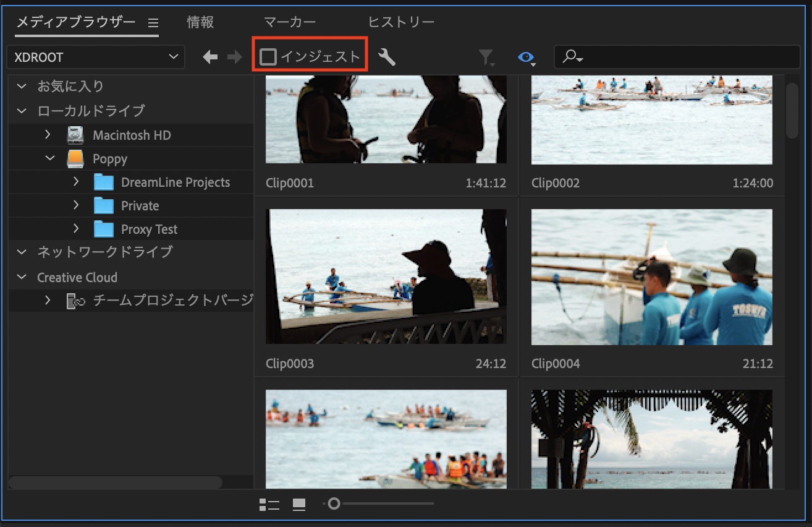Screen dimensions: 812x527
Task: Switch to list view
Action: point(269,505)
